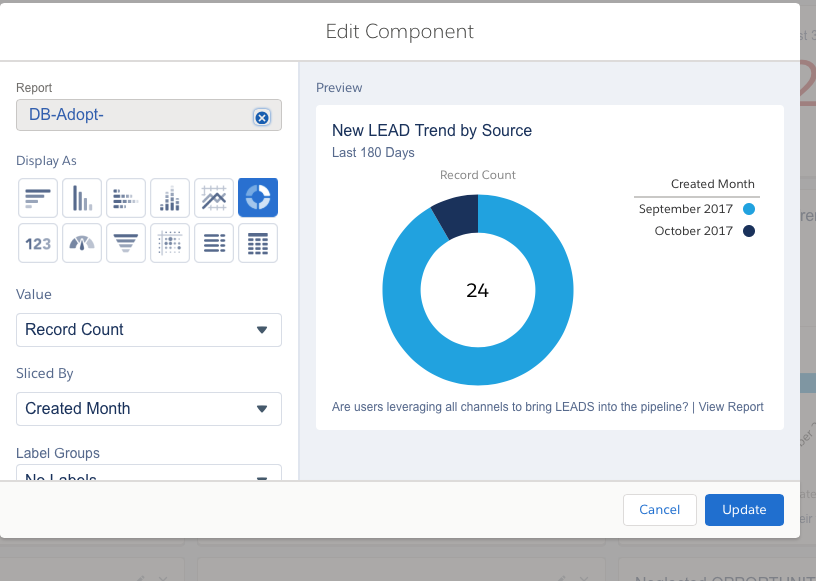The width and height of the screenshot is (816, 581).
Task: Choose the stacked horizontal bar chart
Action: [x=126, y=198]
